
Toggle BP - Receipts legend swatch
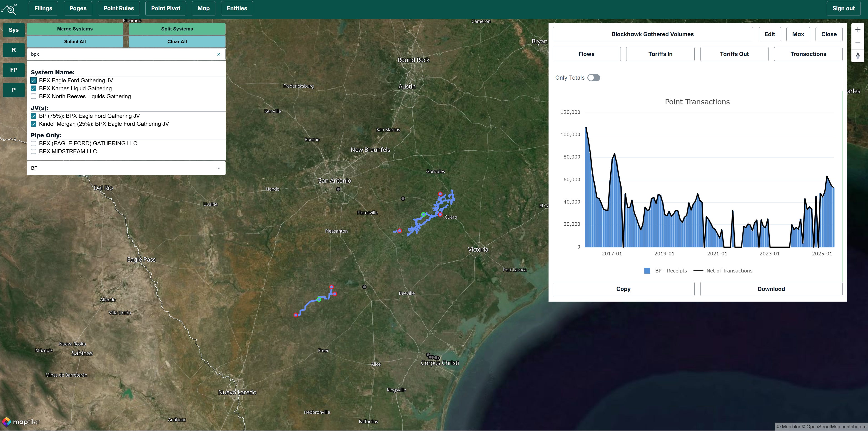(647, 271)
